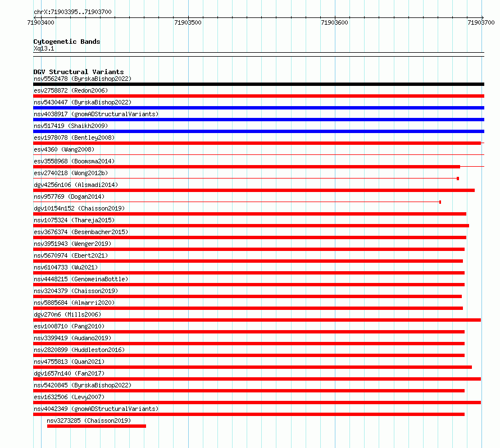Viewport: 500px width, 448px height.
Task: Click nsv3273285 (Chaisson2019) label
Action: 89,420
